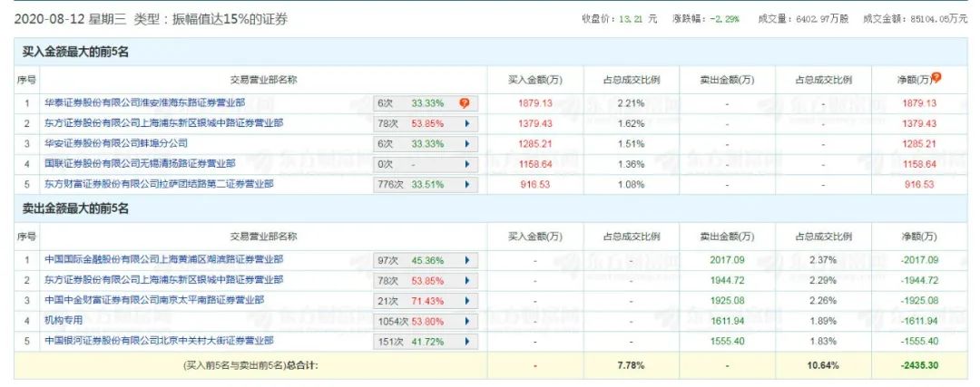
Task: Expand arrow in 机构专用 row
Action: coord(467,321)
